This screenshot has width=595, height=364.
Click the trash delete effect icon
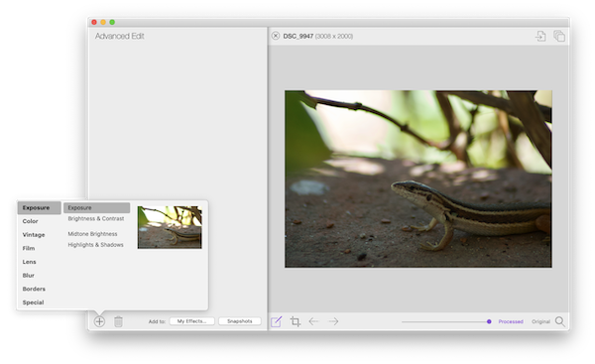[x=118, y=321]
